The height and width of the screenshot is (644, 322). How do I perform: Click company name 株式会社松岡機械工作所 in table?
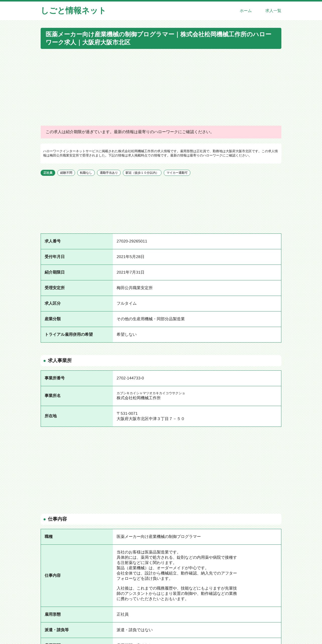pyautogui.click(x=139, y=398)
